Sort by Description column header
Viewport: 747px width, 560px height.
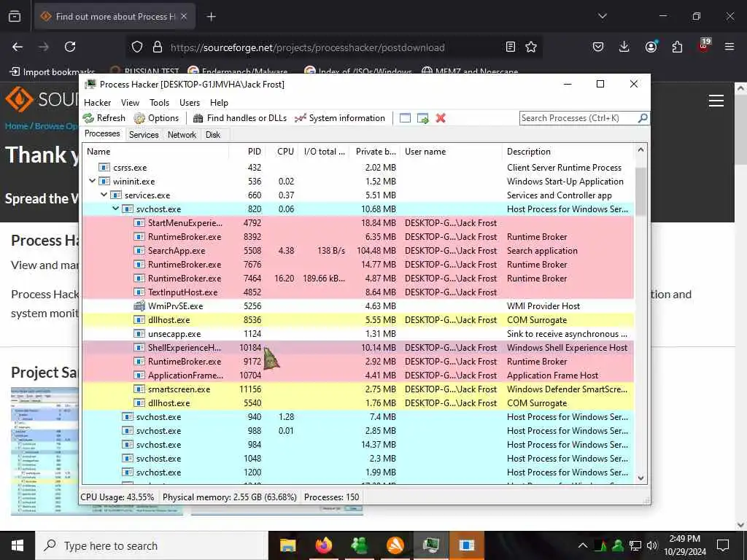coord(568,152)
